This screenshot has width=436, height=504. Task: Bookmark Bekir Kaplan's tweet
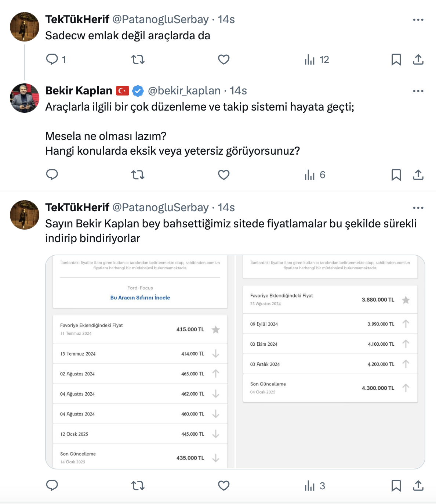(396, 175)
